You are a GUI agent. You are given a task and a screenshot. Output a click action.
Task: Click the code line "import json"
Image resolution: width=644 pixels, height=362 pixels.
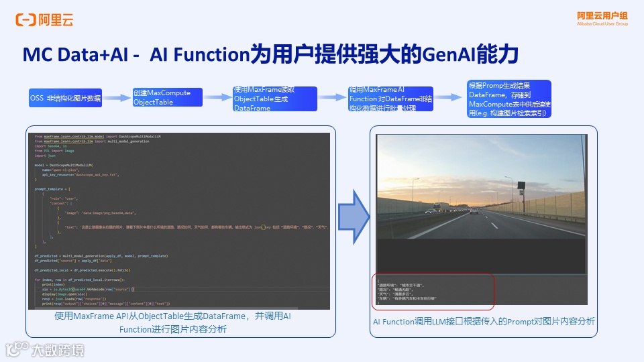45,156
